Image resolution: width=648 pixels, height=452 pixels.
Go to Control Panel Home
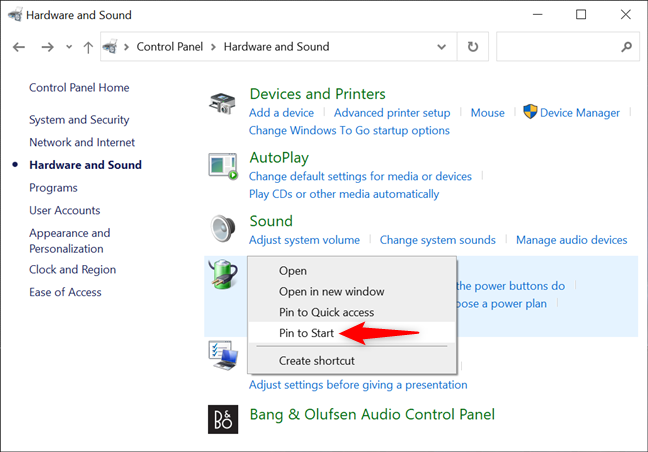tap(79, 88)
